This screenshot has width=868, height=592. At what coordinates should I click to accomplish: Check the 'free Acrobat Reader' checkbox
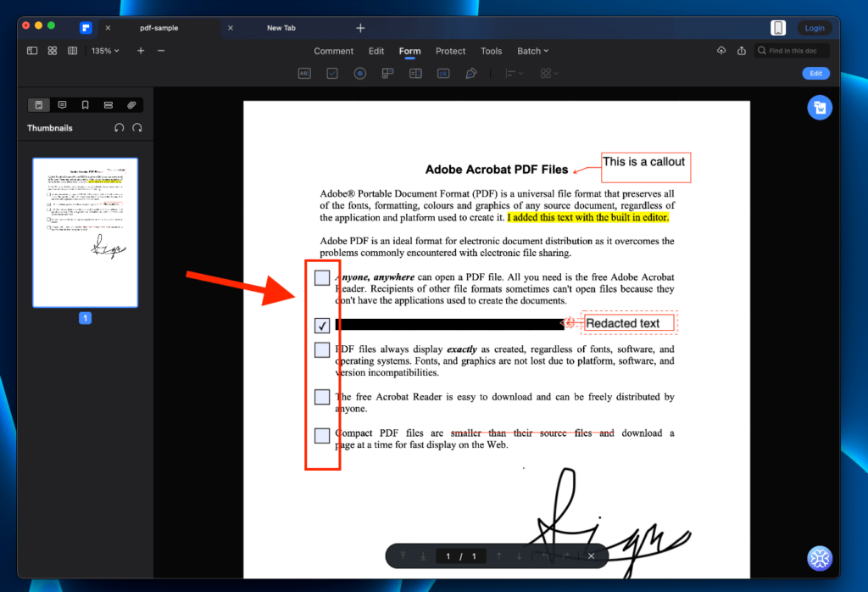(322, 397)
